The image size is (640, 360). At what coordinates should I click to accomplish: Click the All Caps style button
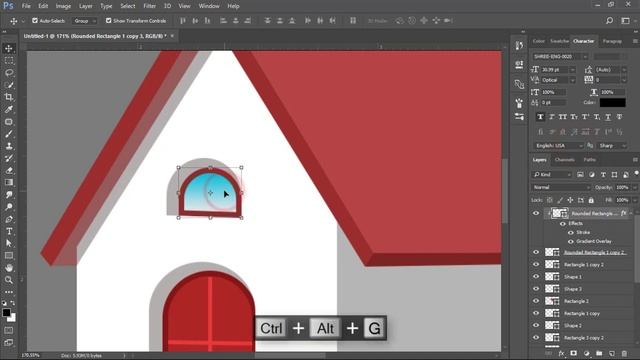[x=562, y=117]
